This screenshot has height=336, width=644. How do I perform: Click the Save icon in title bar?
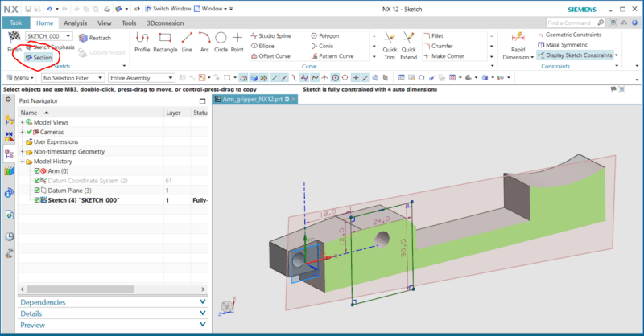click(x=28, y=9)
